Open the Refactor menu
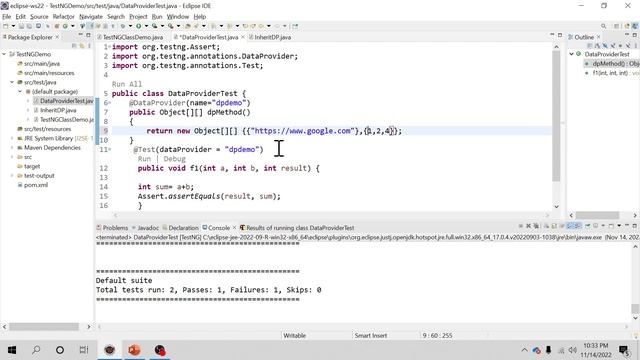The width and height of the screenshot is (640, 360). click(64, 17)
